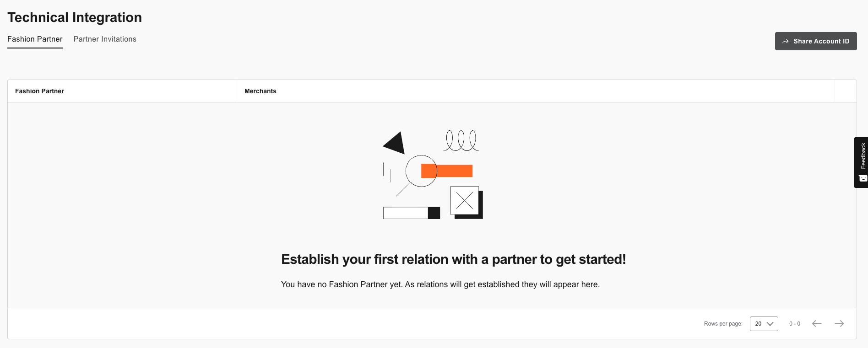Viewport: 868px width, 348px height.
Task: Click the squiggly loops illustration
Action: click(x=461, y=140)
